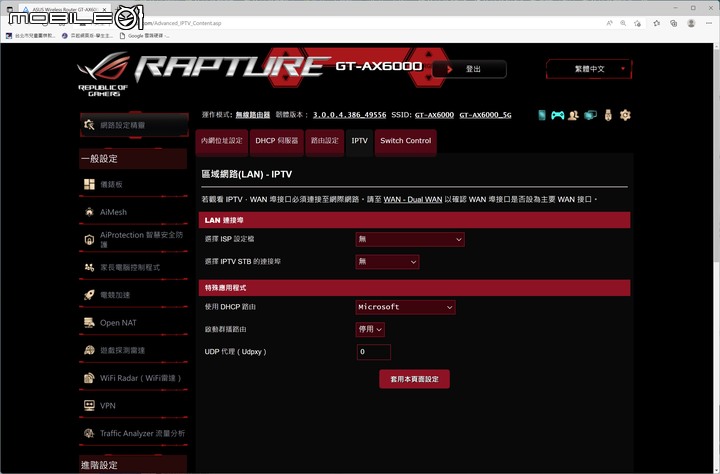Open firmware version 3.0.0.4.386_49556 link
The image size is (720, 474).
point(349,115)
